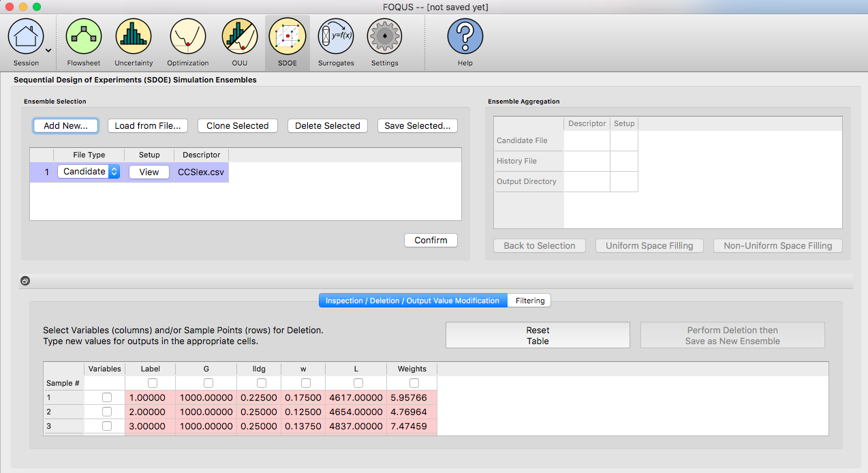
Task: Open the Flowsheet tool
Action: click(x=84, y=37)
